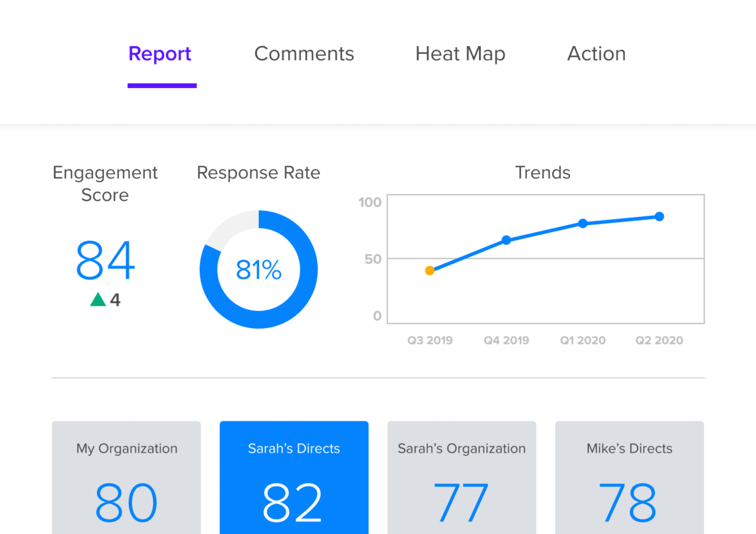This screenshot has width=756, height=534.
Task: Click the Q3 2019 axis label
Action: point(430,340)
